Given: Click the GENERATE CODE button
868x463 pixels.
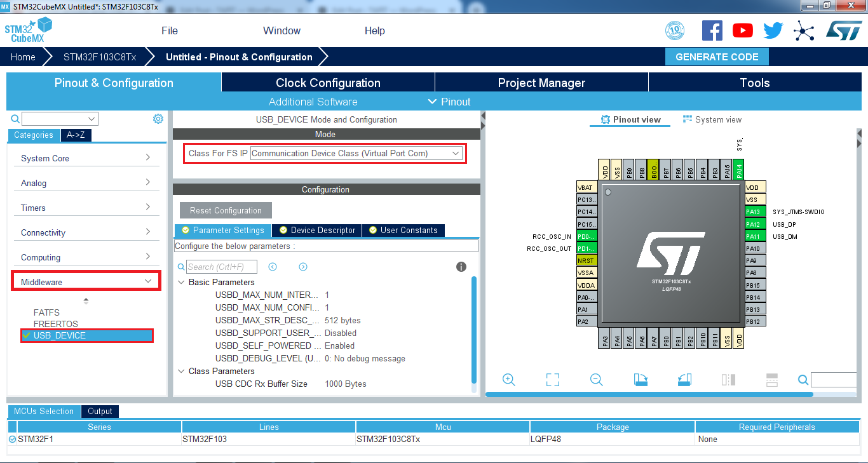Looking at the screenshot, I should point(717,57).
